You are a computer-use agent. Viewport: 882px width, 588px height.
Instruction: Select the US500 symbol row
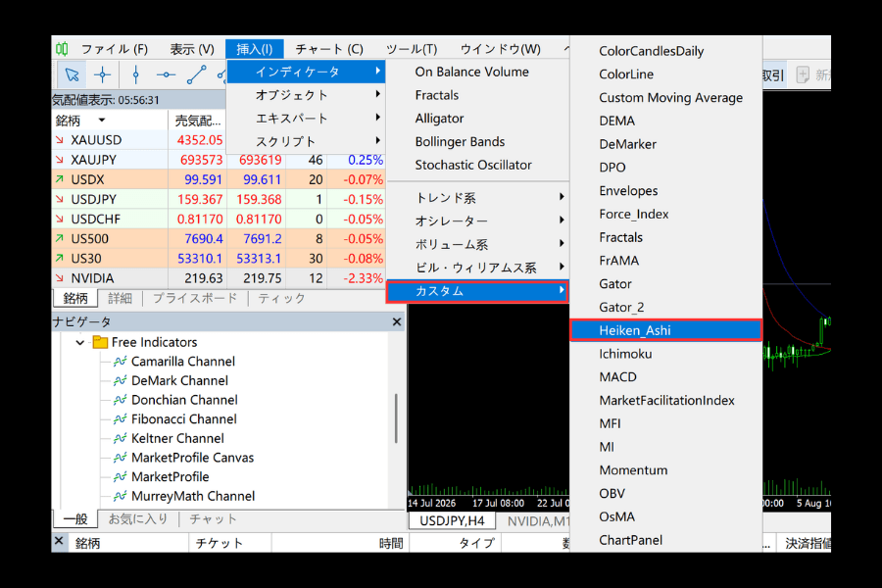pyautogui.click(x=218, y=238)
